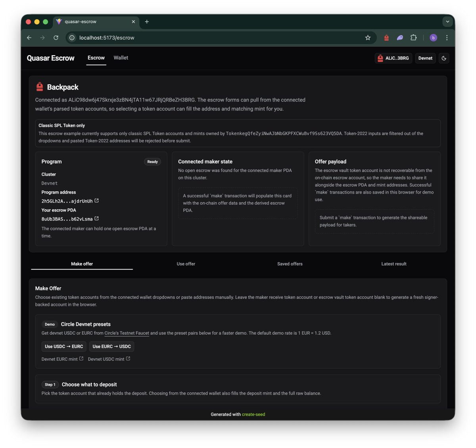Click the Ready status badge
Screen dimensions: 476x448
pyautogui.click(x=152, y=162)
